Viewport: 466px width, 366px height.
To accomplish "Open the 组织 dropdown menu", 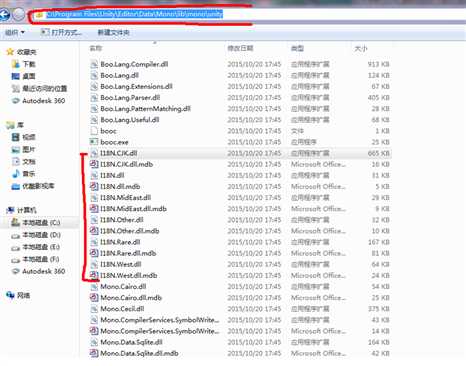I will 15,32.
